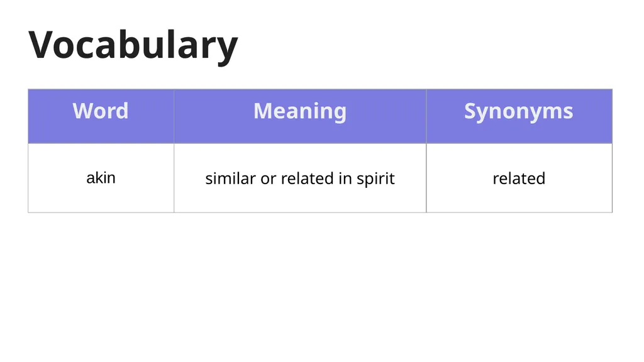This screenshot has width=644, height=362.
Task: Select the Vocabulary slide title
Action: 133,45
